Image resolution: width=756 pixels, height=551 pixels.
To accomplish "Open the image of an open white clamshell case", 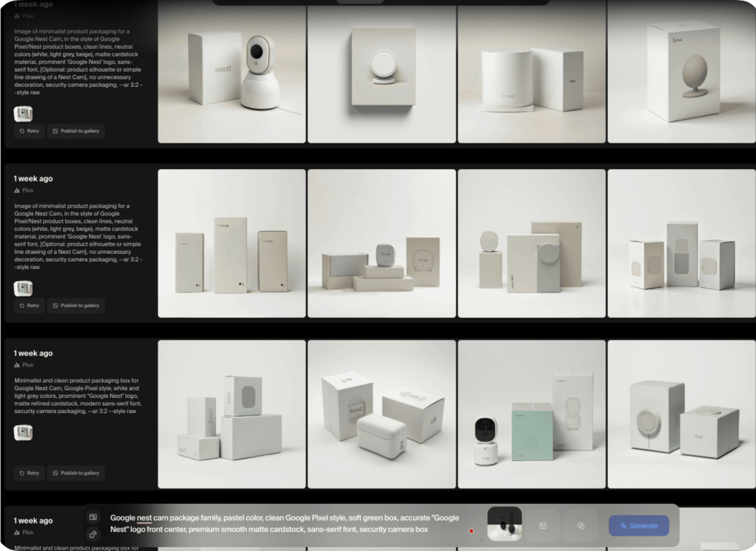I will point(382,414).
